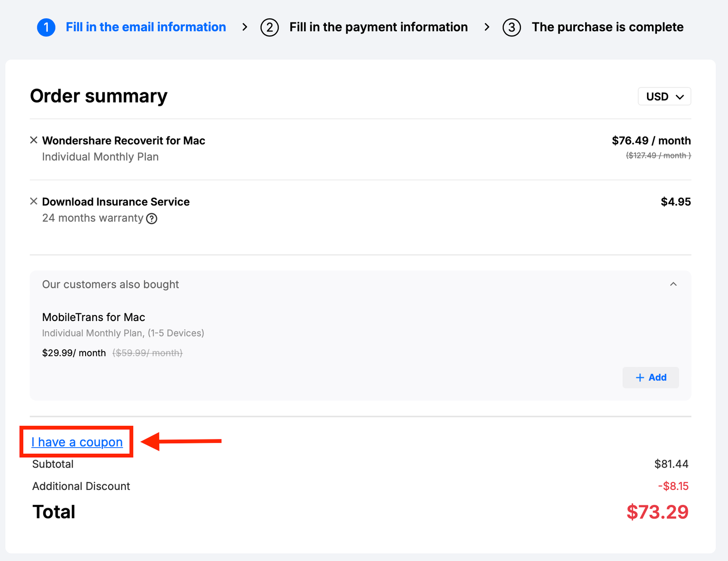Viewport: 728px width, 561px height.
Task: Click the Individual Monthly Plan text under Recoverit
Action: (x=101, y=157)
